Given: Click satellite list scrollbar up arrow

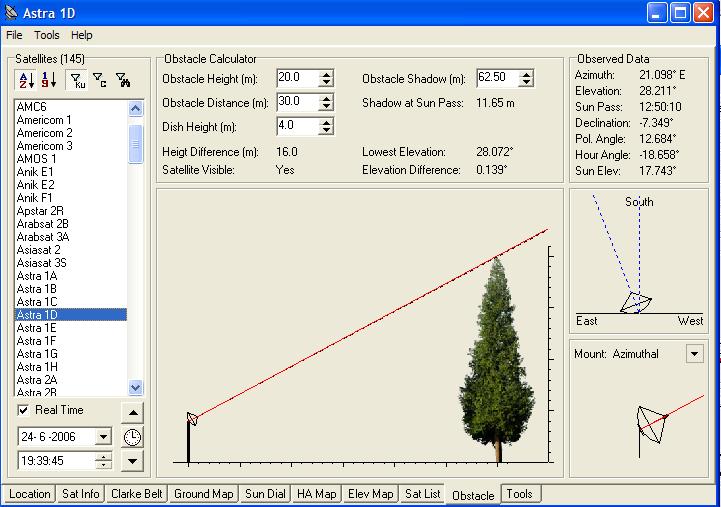Looking at the screenshot, I should pyautogui.click(x=136, y=108).
